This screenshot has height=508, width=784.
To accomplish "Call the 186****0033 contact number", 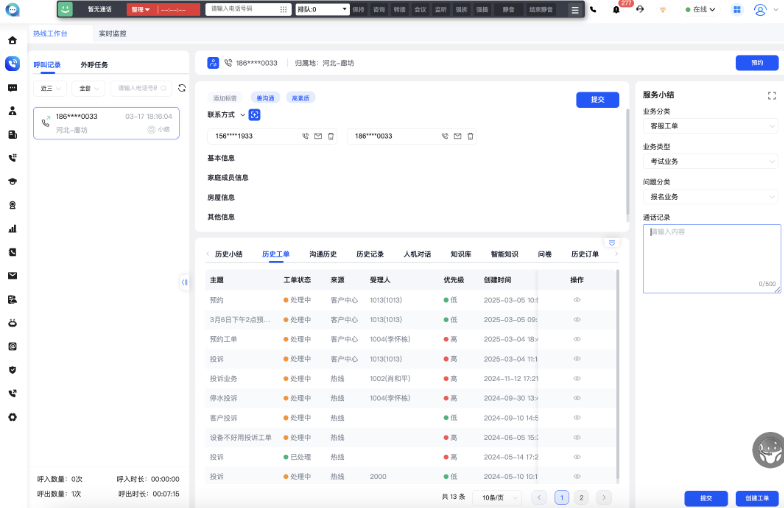I will (445, 136).
